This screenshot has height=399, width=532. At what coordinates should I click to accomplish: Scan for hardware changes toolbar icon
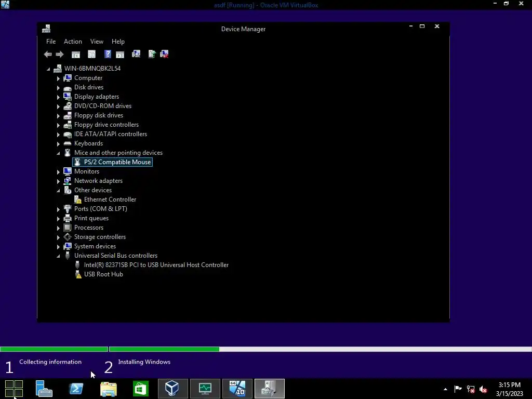136,54
